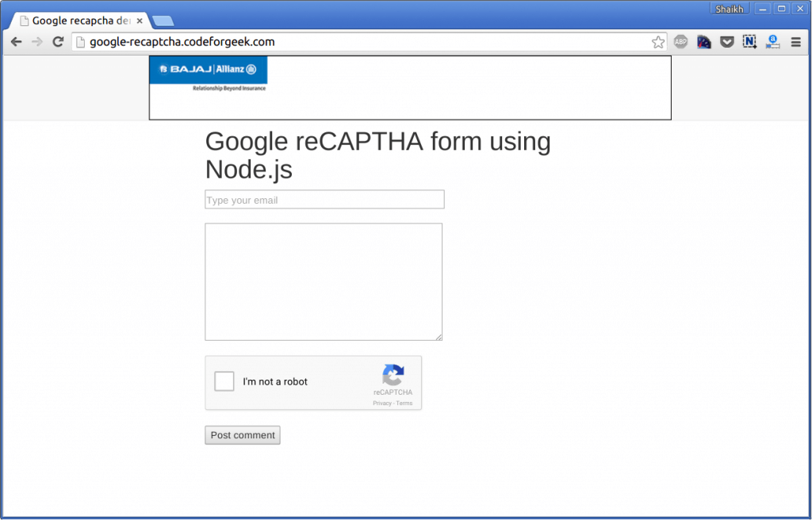
Task: Click the page icon in the address bar
Action: tap(82, 41)
